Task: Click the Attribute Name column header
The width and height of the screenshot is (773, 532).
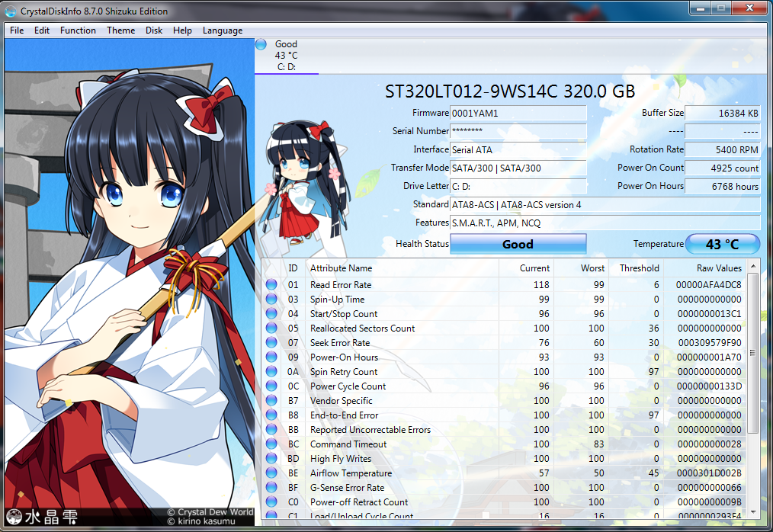Action: tap(403, 268)
